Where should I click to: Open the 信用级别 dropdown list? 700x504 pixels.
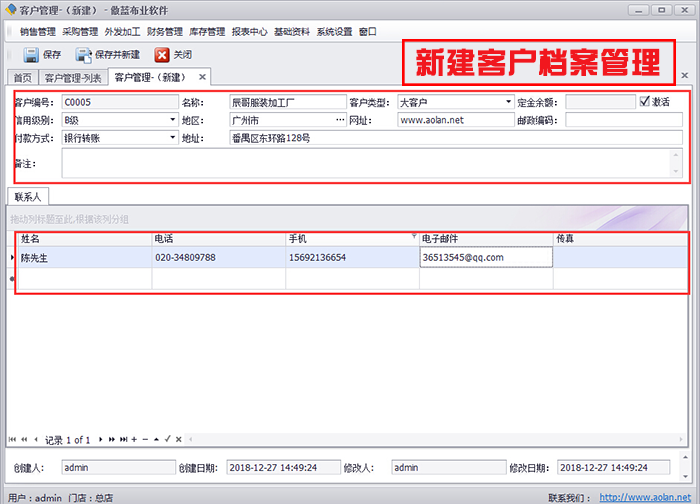[172, 120]
